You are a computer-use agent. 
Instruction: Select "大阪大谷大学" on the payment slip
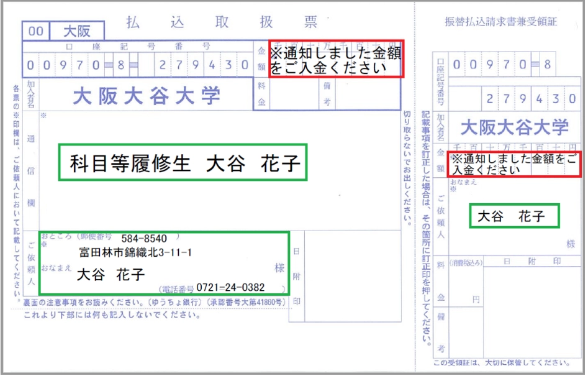[x=147, y=95]
